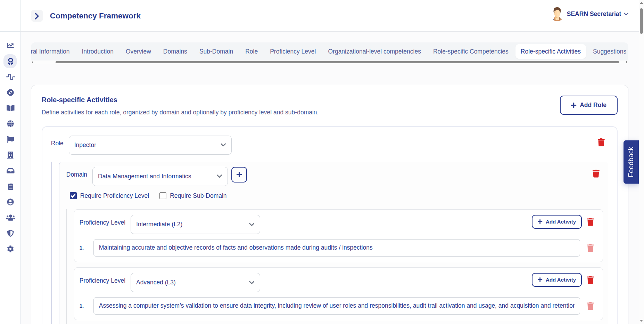Add Activity to Intermediate (L2) level

[556, 222]
